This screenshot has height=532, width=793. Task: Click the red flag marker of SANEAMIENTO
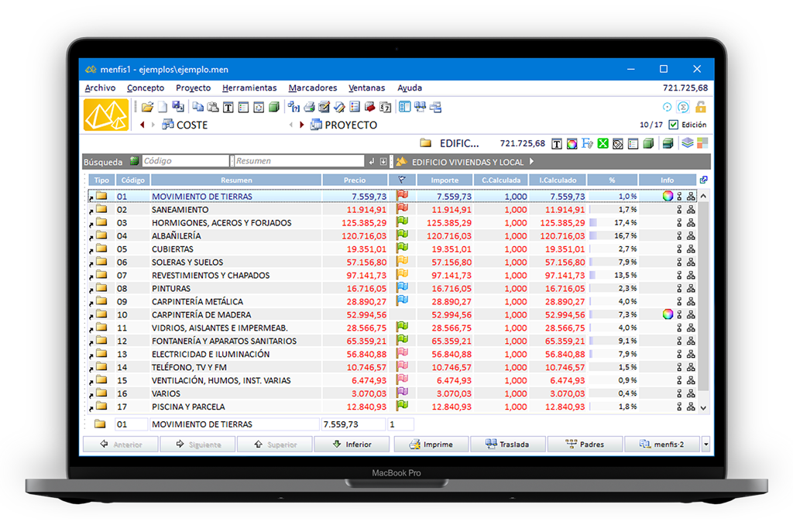pyautogui.click(x=402, y=208)
